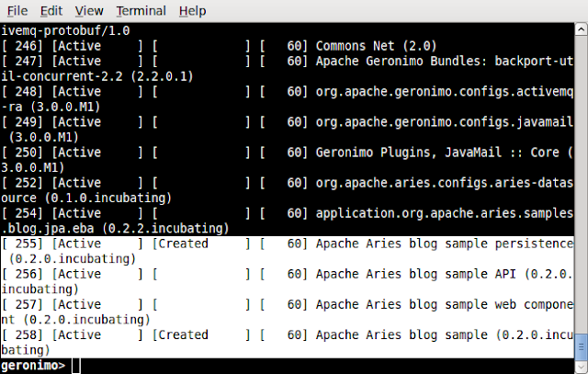588x374 pixels.
Task: Click the scrollbar down arrow
Action: 581,367
